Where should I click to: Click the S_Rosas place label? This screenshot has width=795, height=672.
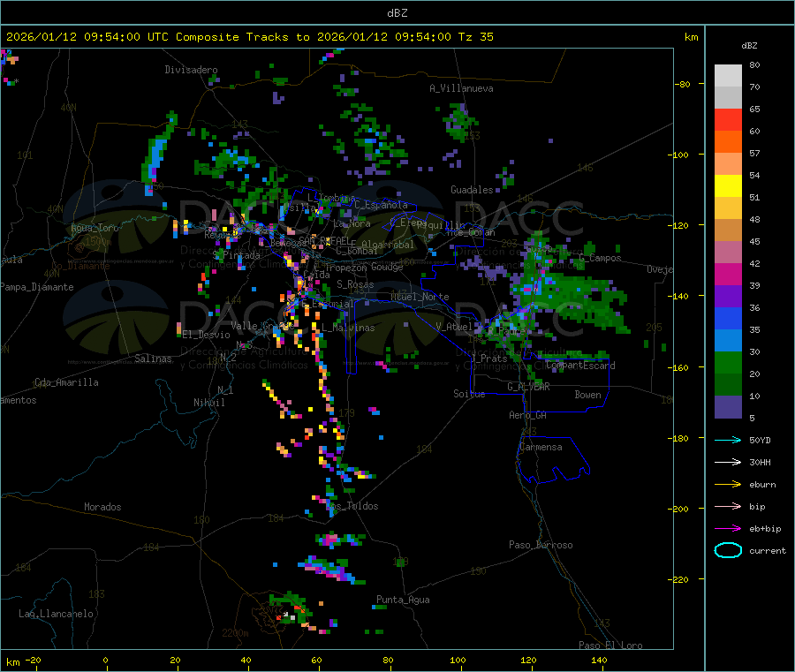[355, 284]
